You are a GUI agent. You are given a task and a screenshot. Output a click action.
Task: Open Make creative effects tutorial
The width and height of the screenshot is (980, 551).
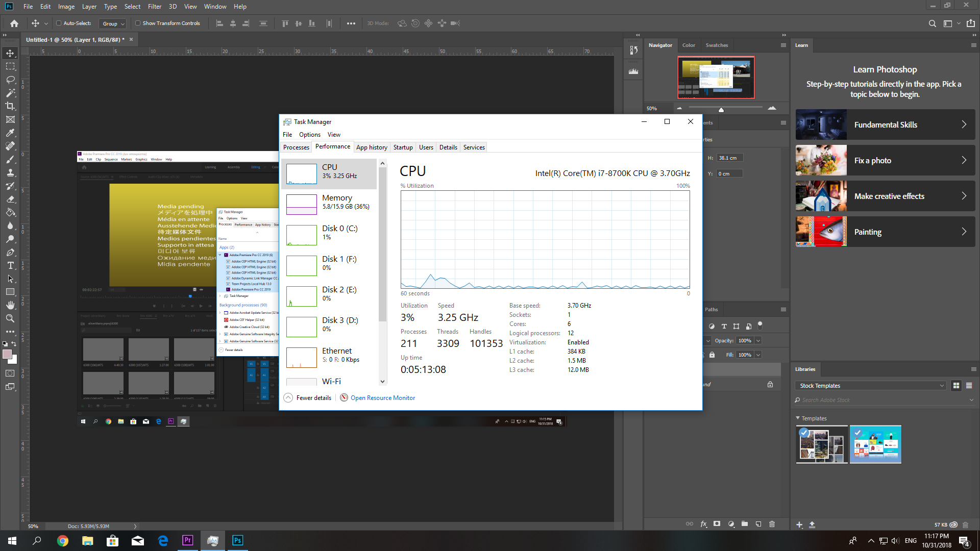885,196
